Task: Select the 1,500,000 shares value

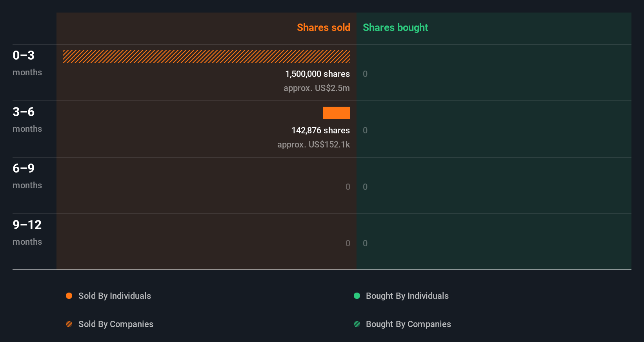Action: click(317, 74)
